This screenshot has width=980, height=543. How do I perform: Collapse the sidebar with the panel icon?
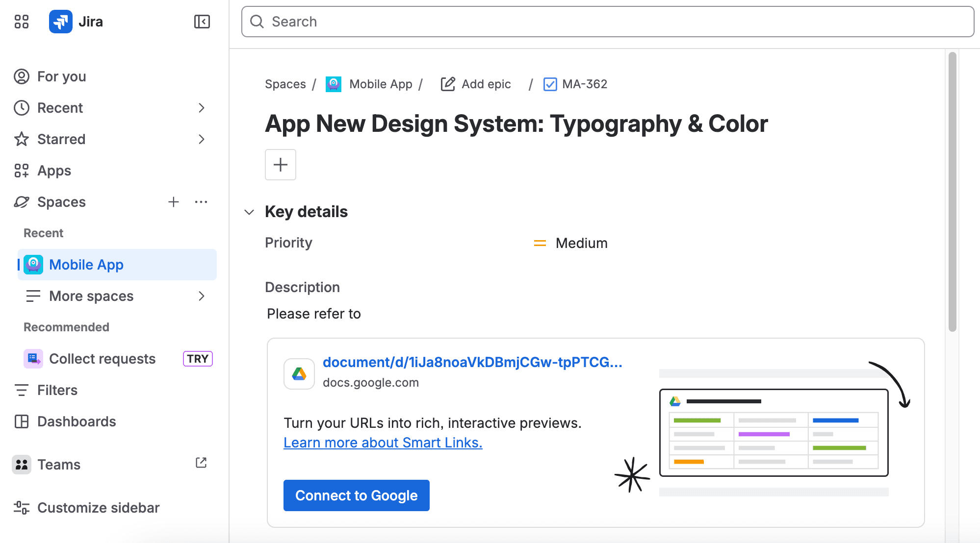pos(202,22)
